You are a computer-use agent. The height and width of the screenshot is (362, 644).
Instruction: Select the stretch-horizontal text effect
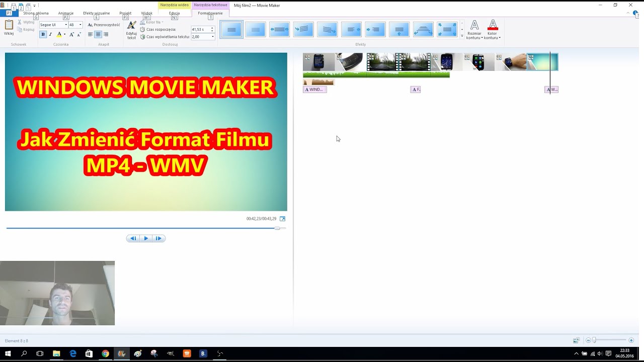[279, 30]
